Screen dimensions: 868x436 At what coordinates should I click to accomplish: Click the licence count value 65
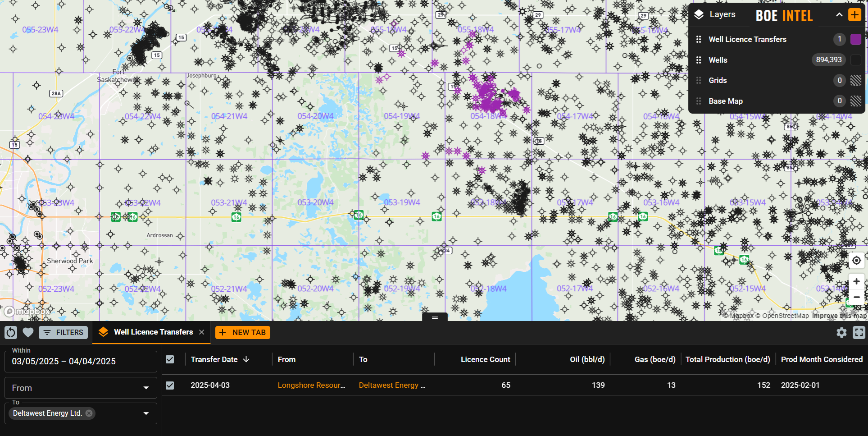pos(506,385)
